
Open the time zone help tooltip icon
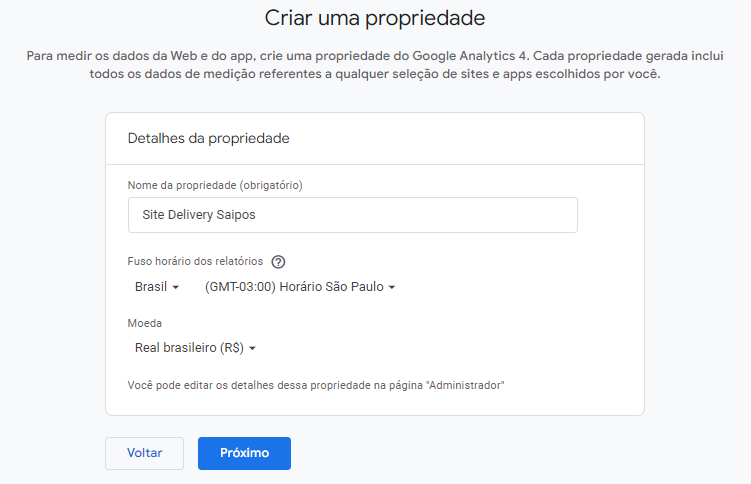[x=278, y=262]
